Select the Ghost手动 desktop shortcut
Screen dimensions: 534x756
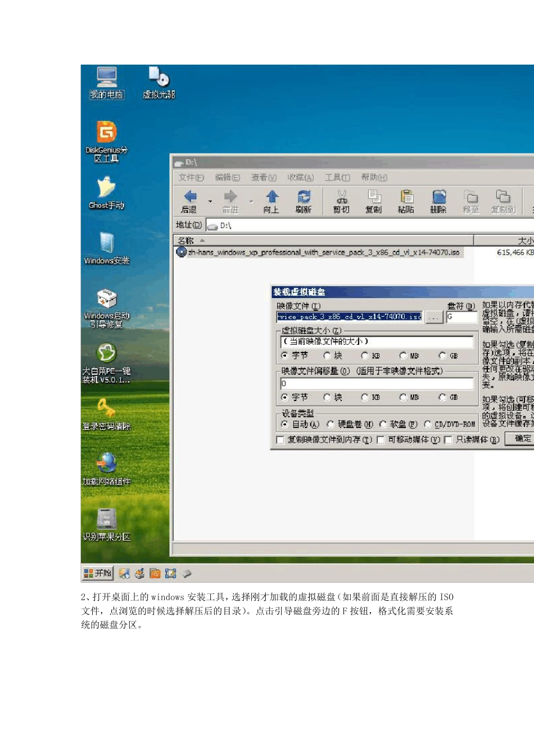coord(106,192)
